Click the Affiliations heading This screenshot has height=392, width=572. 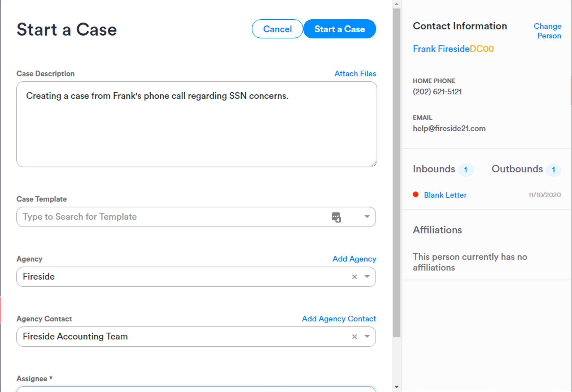[x=437, y=230]
